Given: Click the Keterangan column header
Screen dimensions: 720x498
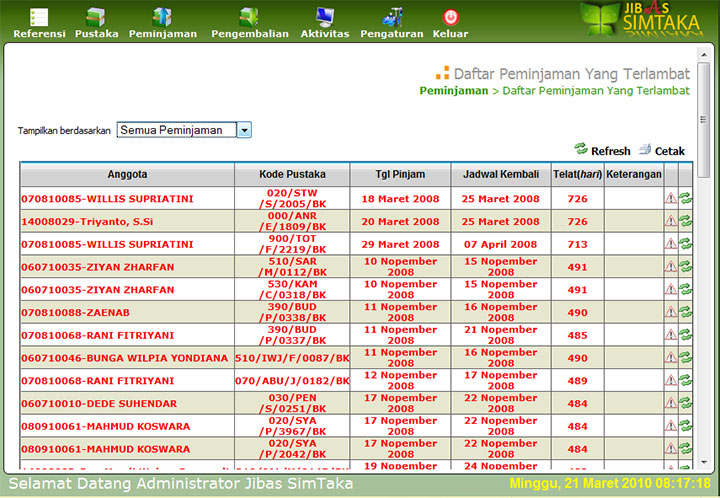Looking at the screenshot, I should [634, 174].
